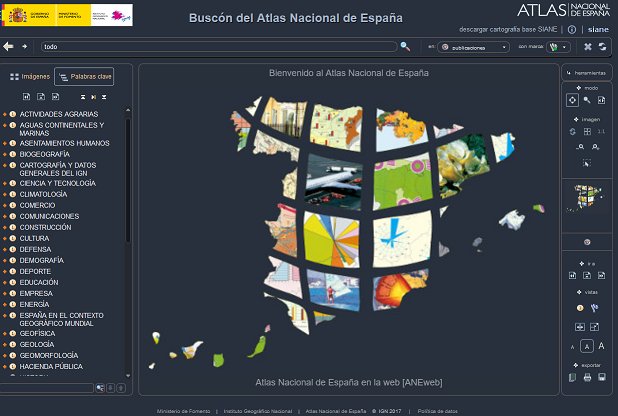This screenshot has height=416, width=618.
Task: Click the first page icon above keyword tree
Action: 26,97
